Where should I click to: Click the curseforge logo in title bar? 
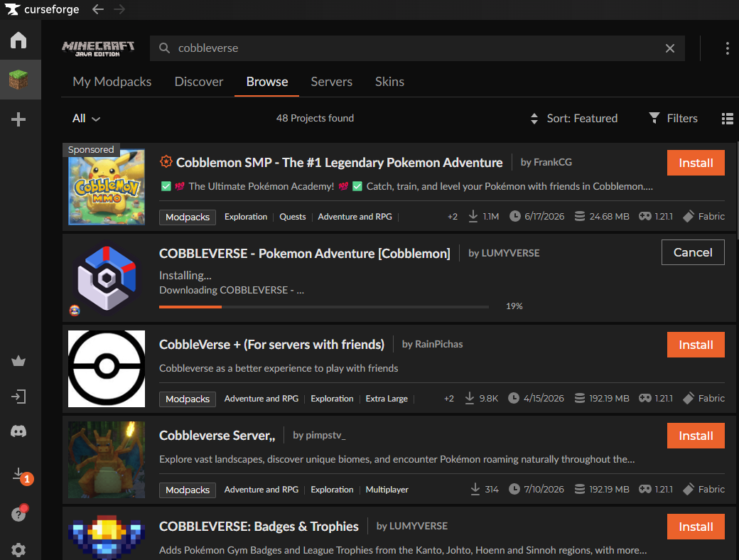[42, 9]
